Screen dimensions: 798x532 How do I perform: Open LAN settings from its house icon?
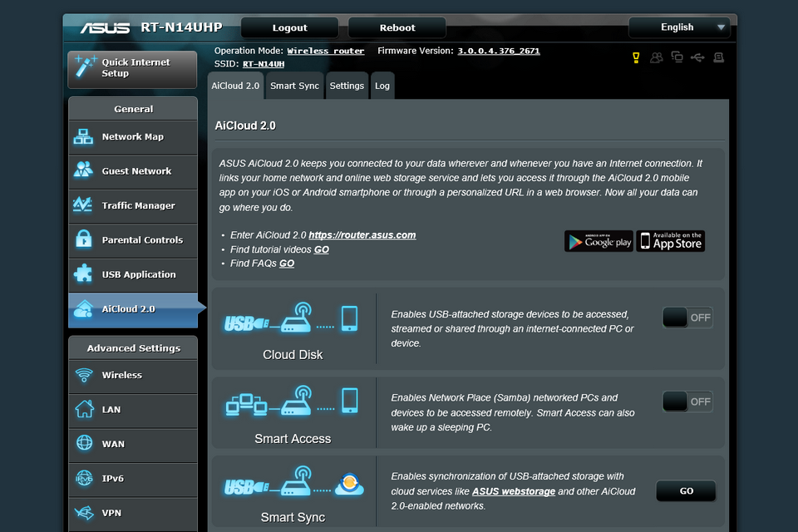(x=85, y=409)
